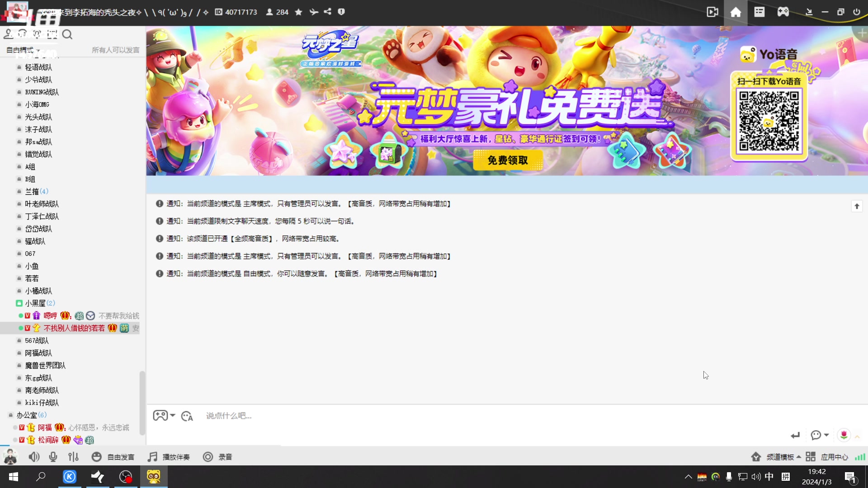
Task: Click the live video camera icon in the title bar
Action: [712, 12]
